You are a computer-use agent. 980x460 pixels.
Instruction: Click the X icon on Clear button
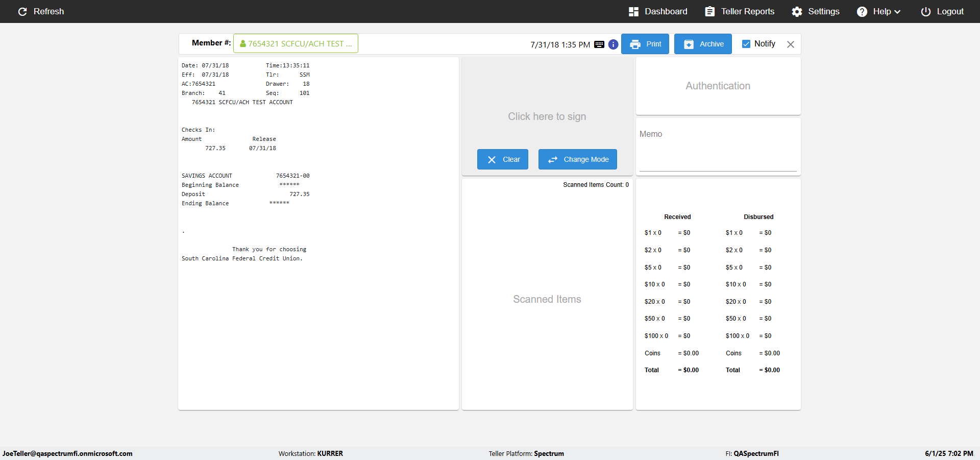point(492,160)
